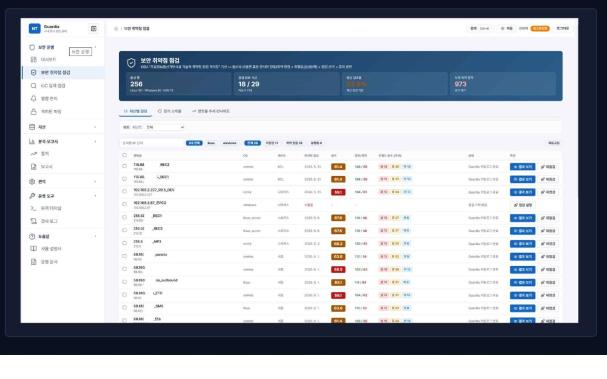Switch to the second tab with clock icon
607x379 pixels.
click(x=170, y=111)
